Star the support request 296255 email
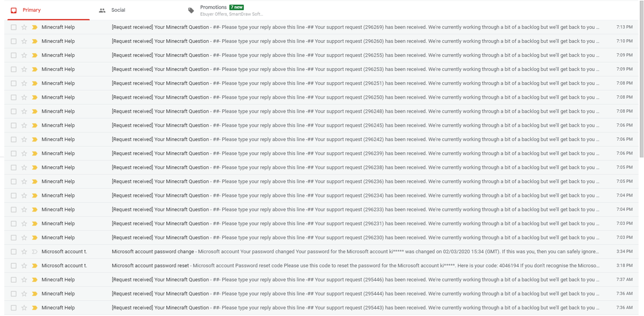Viewport: 644px width, 316px height. (x=24, y=55)
